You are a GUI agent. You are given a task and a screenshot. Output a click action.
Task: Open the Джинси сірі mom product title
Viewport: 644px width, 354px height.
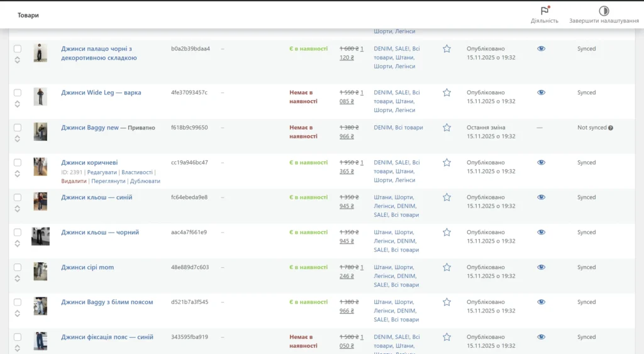(87, 267)
